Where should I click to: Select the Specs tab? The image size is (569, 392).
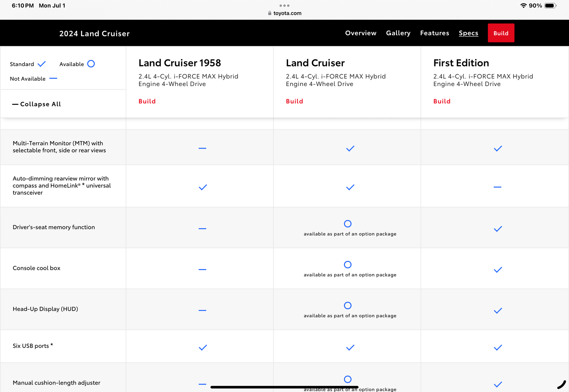pos(468,33)
